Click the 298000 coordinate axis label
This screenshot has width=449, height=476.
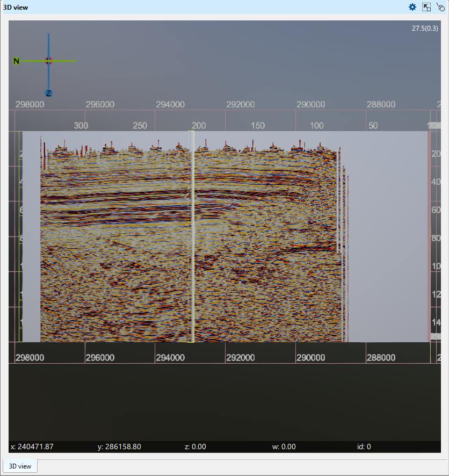(30, 105)
